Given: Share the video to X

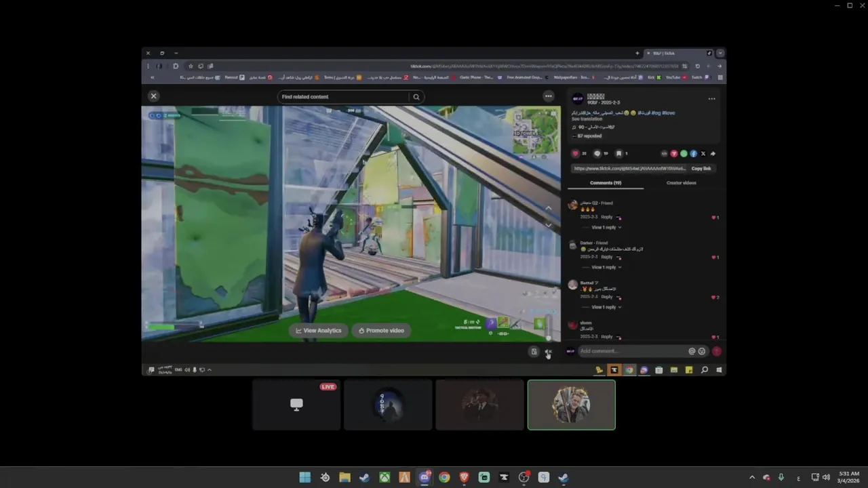Looking at the screenshot, I should [703, 154].
